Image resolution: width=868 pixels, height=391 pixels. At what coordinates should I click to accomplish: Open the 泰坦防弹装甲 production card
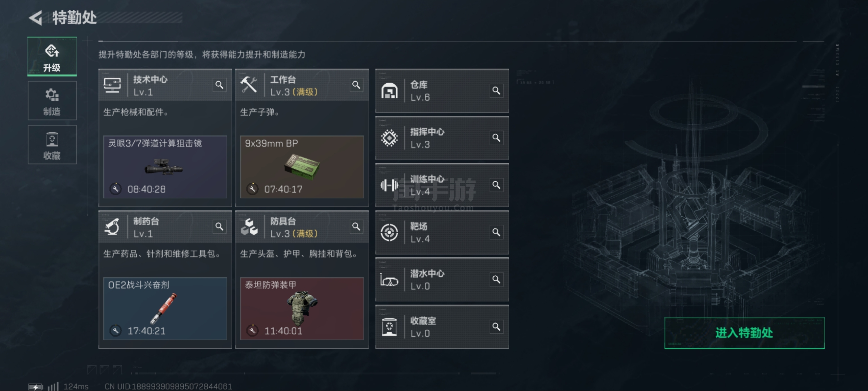pos(302,309)
